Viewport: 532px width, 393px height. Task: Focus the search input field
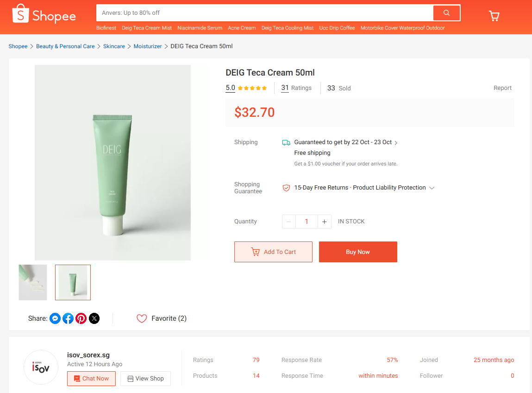[264, 13]
